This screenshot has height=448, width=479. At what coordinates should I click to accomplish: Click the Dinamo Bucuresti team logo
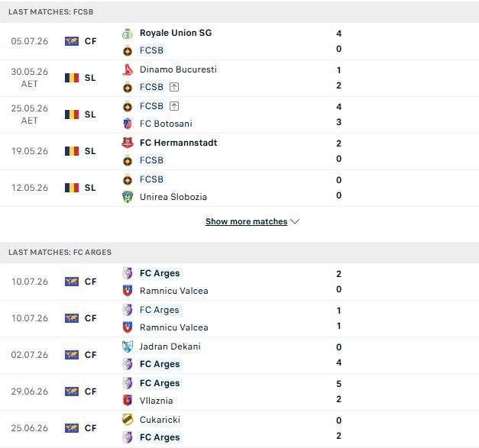click(128, 70)
